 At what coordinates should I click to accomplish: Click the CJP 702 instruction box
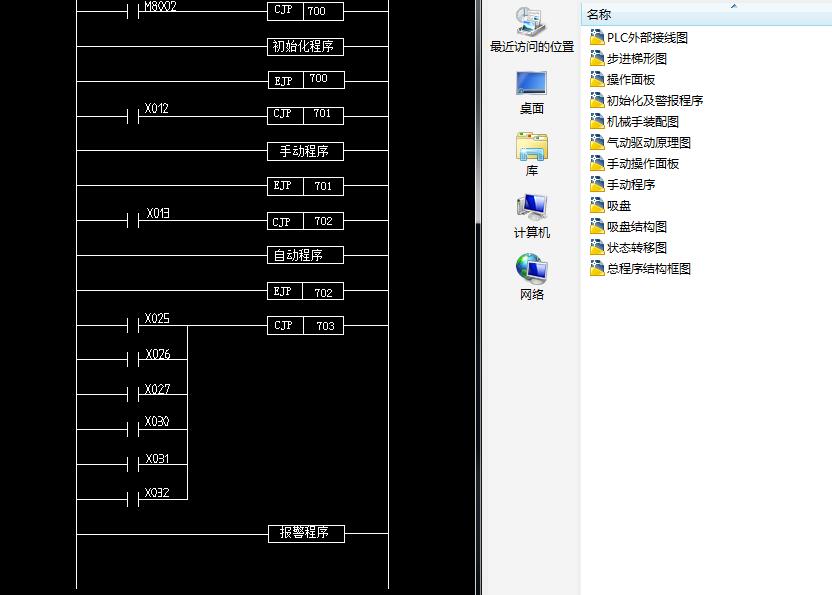click(305, 221)
